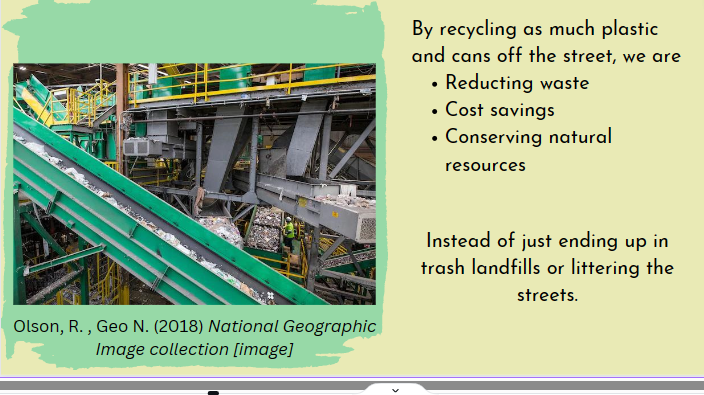The image size is (704, 395).
Task: Select the "Instead of just ending up" paragraph
Action: click(x=547, y=268)
